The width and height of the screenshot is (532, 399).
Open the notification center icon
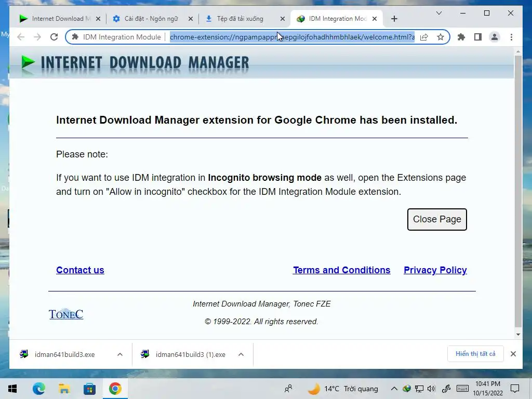point(515,389)
